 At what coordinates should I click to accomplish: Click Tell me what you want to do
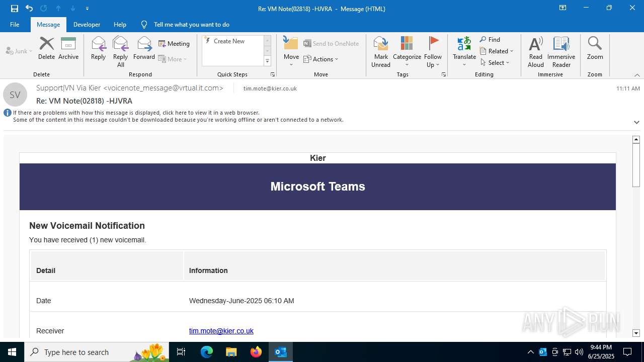pyautogui.click(x=191, y=25)
